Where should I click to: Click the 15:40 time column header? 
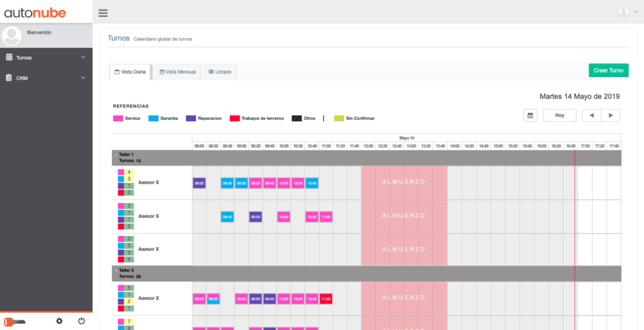(x=527, y=146)
